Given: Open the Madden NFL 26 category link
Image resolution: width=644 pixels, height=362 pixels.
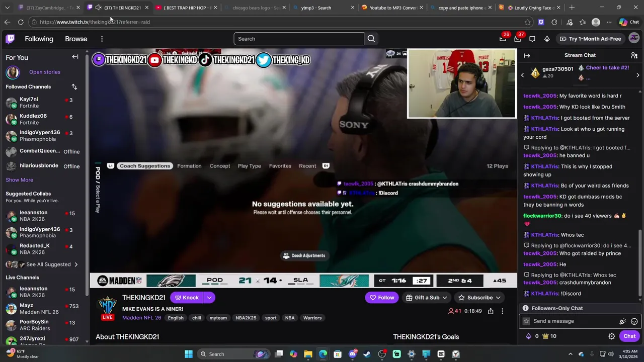Looking at the screenshot, I should pos(142,318).
